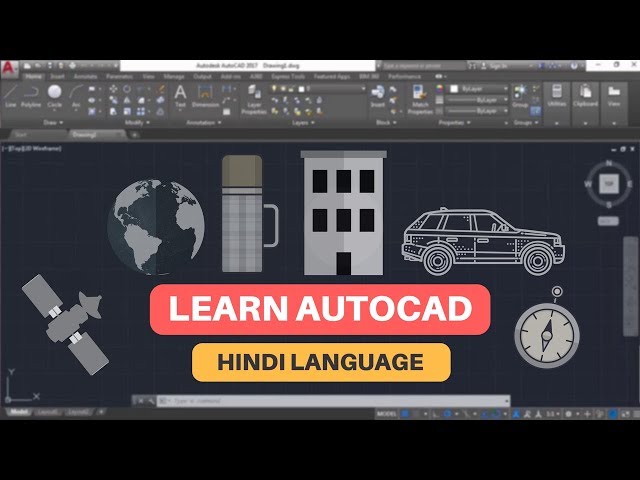Screen dimensions: 640x480
Task: Click the ViewCube TOP face
Action: (x=609, y=184)
